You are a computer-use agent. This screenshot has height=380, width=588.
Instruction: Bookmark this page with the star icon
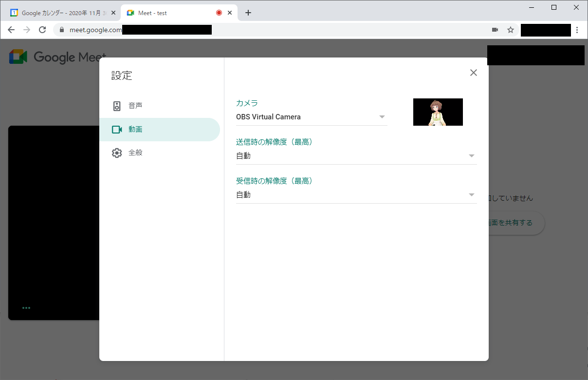click(511, 30)
